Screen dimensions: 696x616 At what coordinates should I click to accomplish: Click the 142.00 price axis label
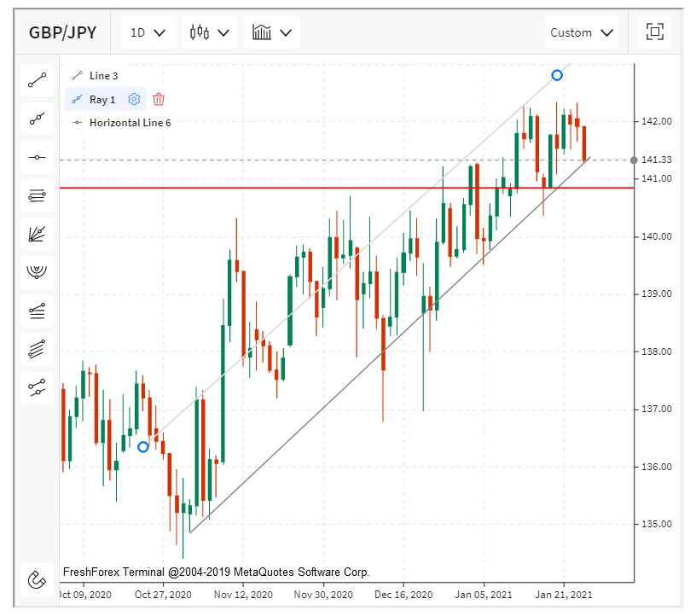(657, 121)
